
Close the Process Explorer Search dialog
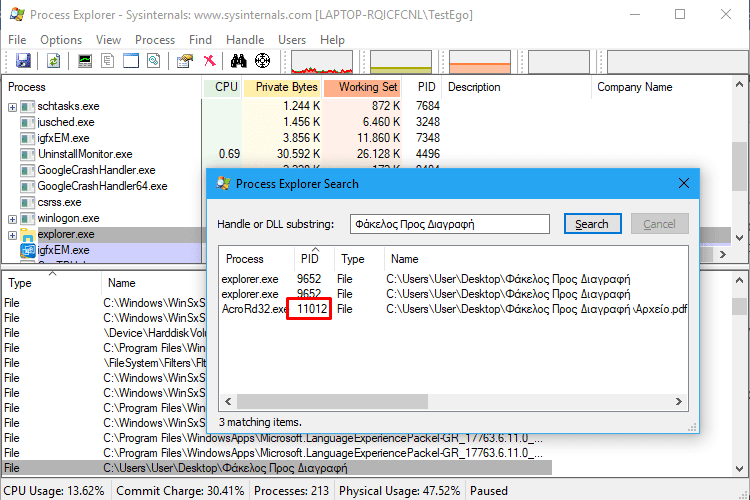pyautogui.click(x=684, y=183)
